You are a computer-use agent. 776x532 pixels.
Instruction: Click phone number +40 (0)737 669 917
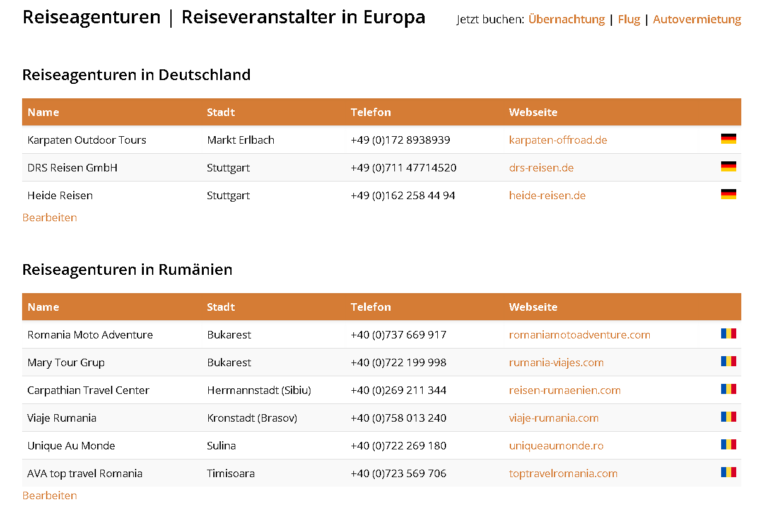click(399, 335)
